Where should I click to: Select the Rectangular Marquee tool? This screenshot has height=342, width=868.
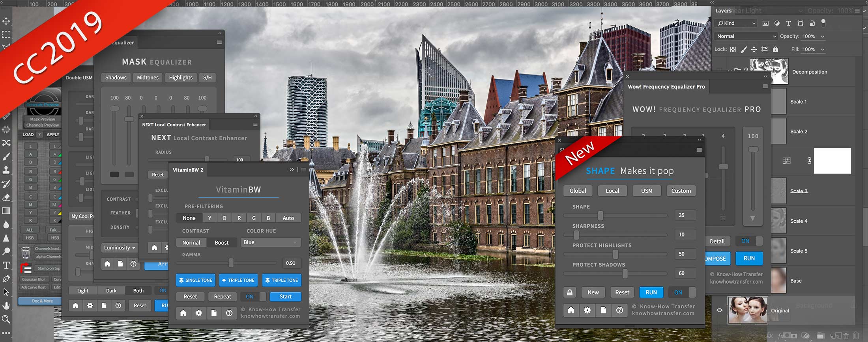coord(6,34)
